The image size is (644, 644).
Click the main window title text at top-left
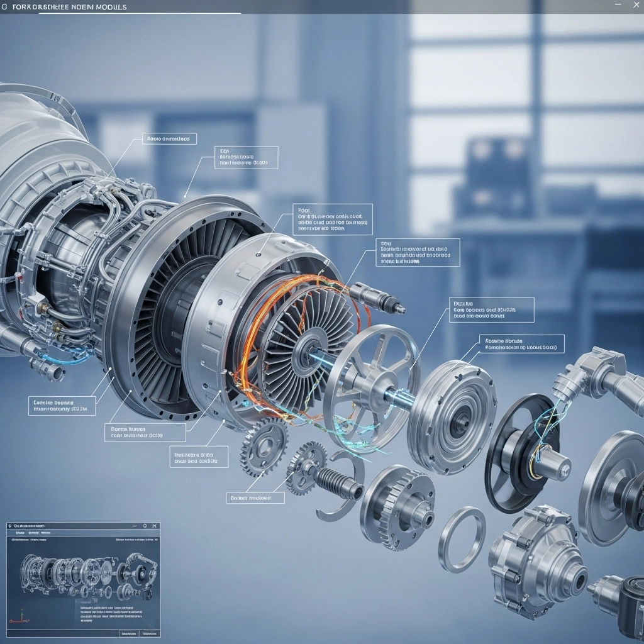69,7
